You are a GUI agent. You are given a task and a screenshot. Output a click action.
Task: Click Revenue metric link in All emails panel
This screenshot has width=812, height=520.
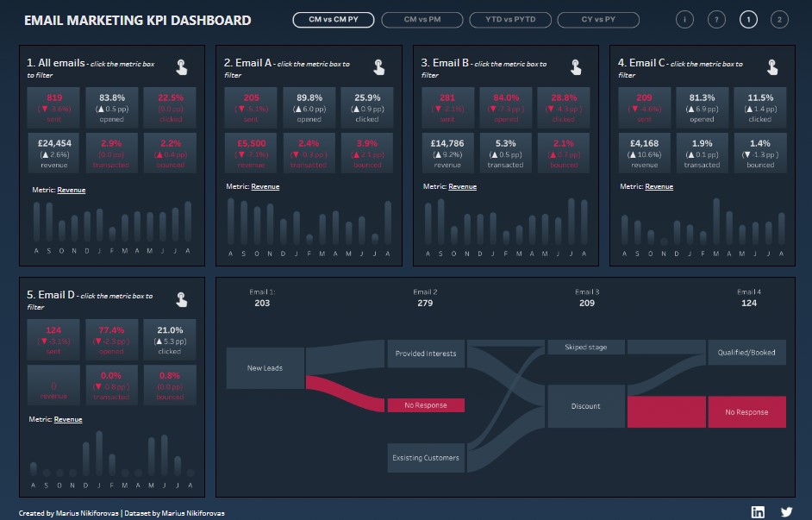coord(72,190)
